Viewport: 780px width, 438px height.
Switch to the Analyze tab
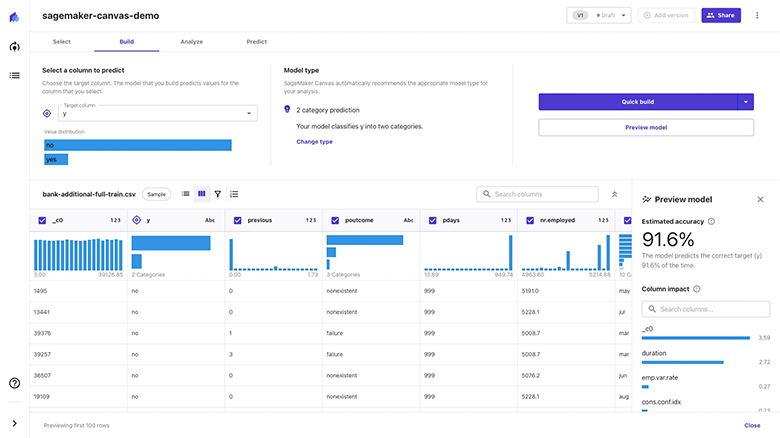point(191,42)
